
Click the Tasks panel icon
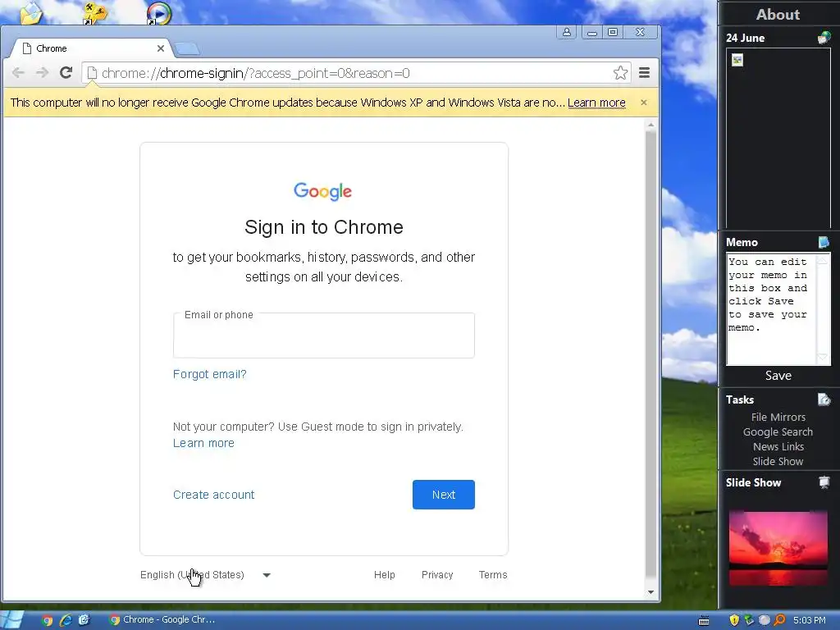pos(824,399)
